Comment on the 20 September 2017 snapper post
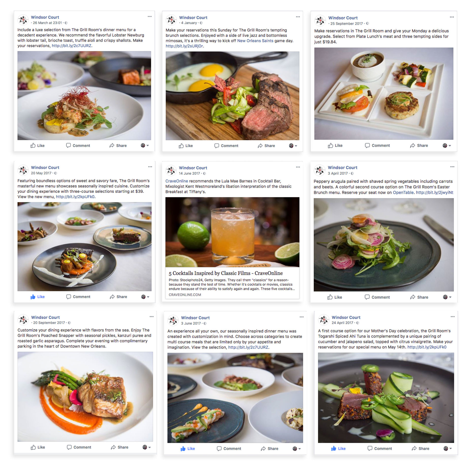The height and width of the screenshot is (476, 472). click(x=79, y=447)
